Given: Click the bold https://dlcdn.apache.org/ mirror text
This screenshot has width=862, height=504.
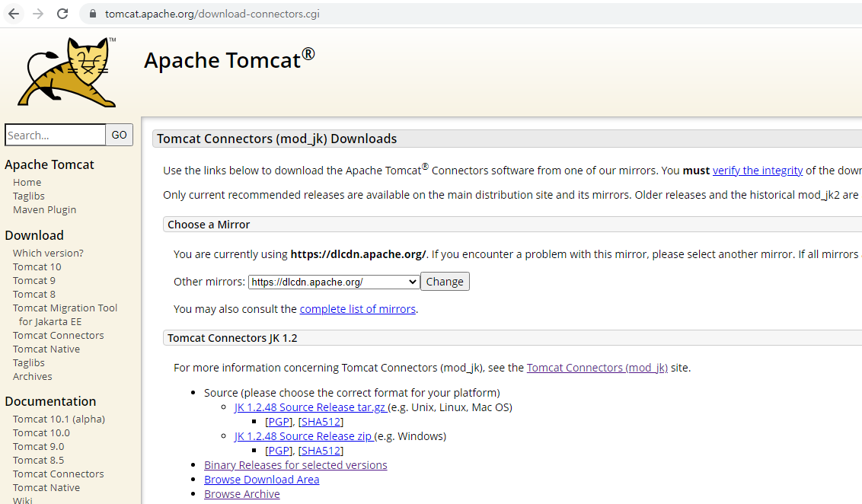Looking at the screenshot, I should [x=358, y=254].
